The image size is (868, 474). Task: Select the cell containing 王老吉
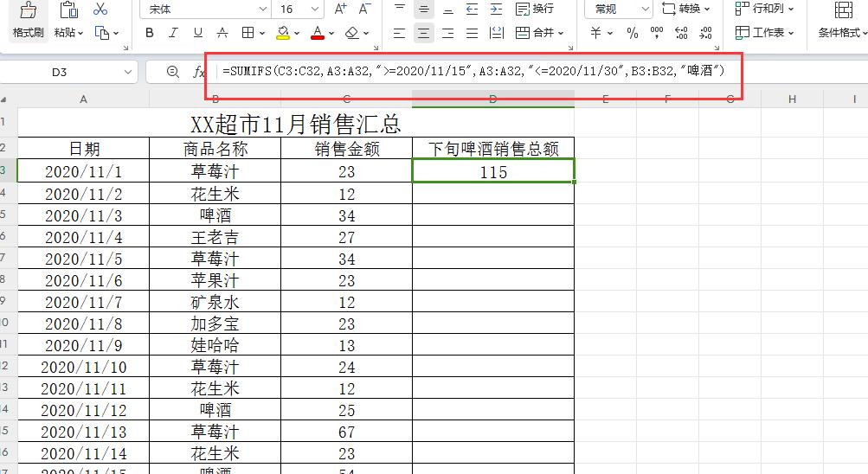click(x=215, y=237)
